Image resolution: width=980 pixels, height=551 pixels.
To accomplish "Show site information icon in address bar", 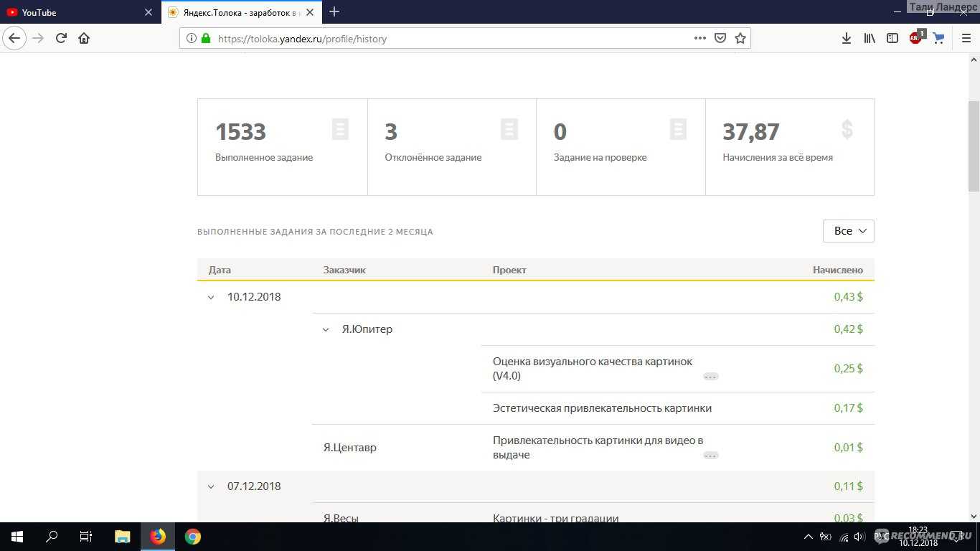I will 192,39.
